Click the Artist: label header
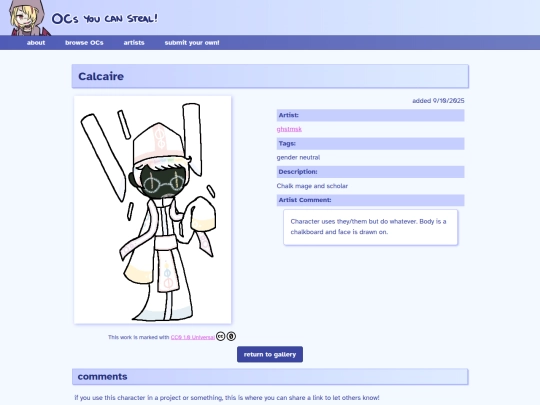The height and width of the screenshot is (405, 540). pyautogui.click(x=371, y=115)
